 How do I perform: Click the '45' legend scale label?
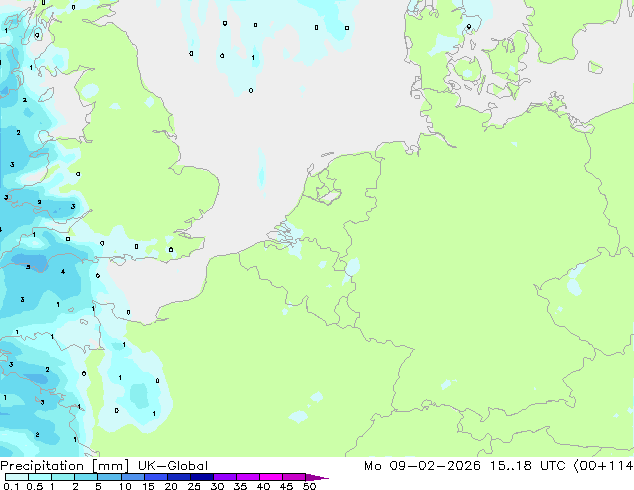(x=287, y=486)
